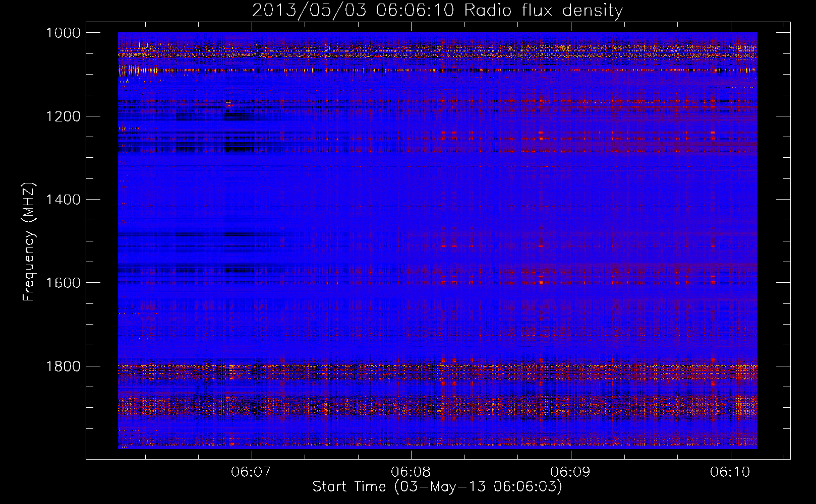The height and width of the screenshot is (504, 816).
Task: Click the 06:08 time axis label
Action: coord(411,472)
